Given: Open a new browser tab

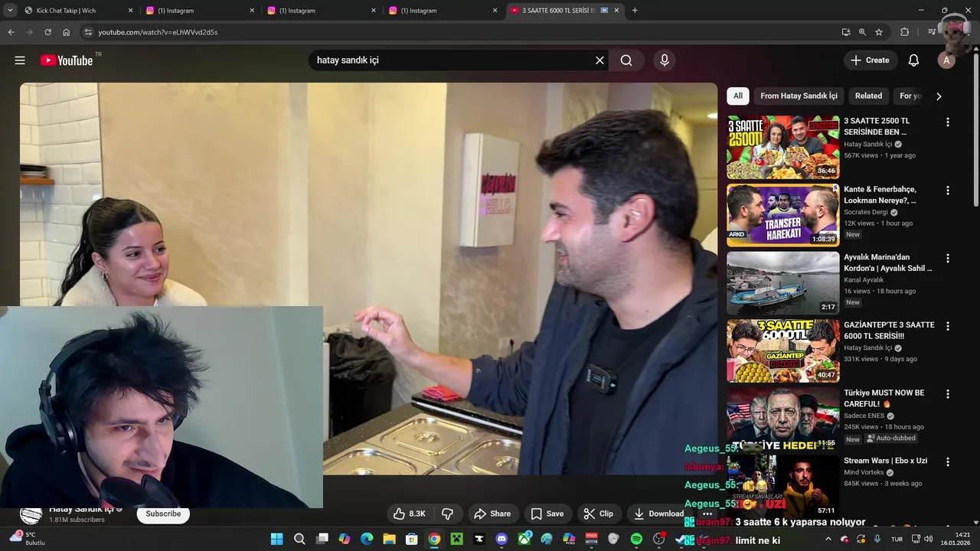Looking at the screenshot, I should coord(635,11).
